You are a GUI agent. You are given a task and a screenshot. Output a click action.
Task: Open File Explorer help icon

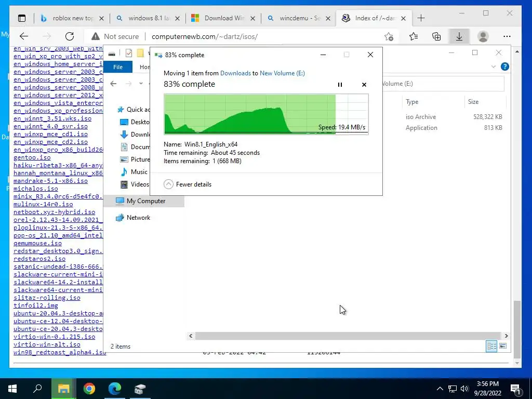click(x=505, y=66)
